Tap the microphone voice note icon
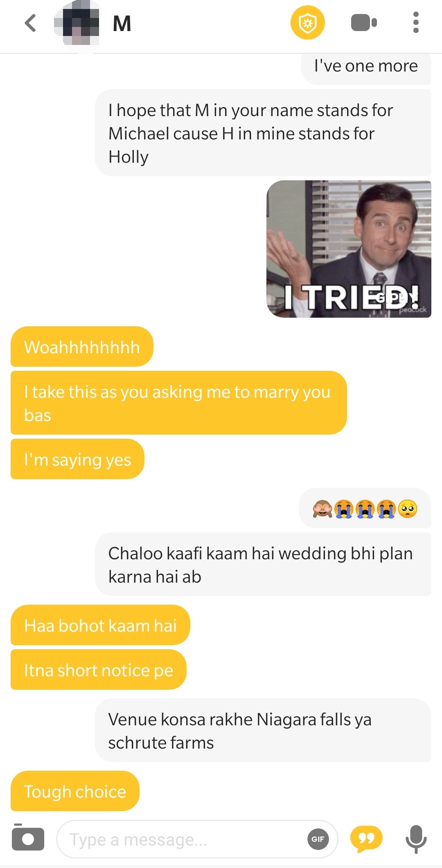Screen dimensions: 442x868 point(416,839)
